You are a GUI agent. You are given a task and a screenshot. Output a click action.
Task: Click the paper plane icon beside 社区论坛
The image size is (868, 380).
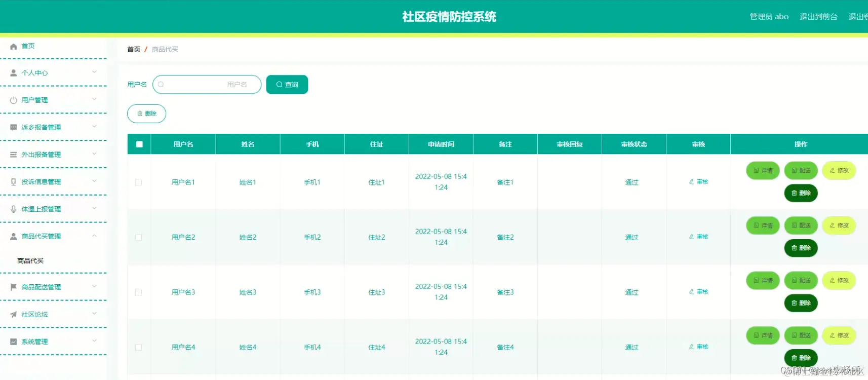[x=14, y=315]
